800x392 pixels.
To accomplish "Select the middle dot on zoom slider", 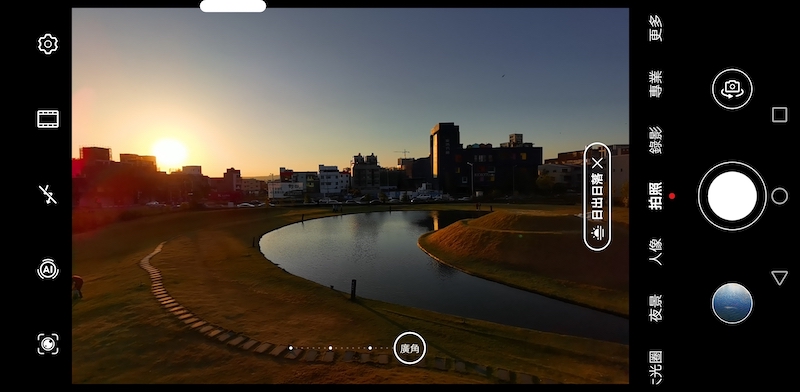I will [x=331, y=348].
